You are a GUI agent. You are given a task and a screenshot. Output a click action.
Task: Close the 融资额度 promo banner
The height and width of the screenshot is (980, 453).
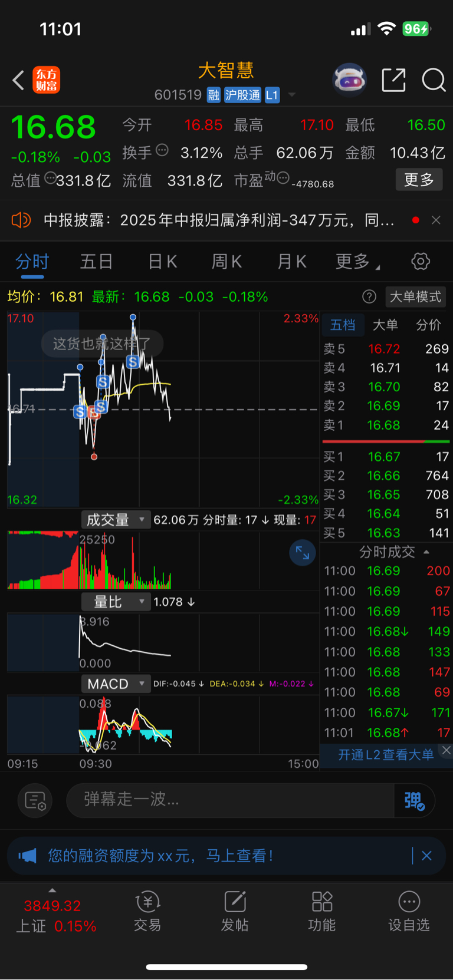(426, 856)
